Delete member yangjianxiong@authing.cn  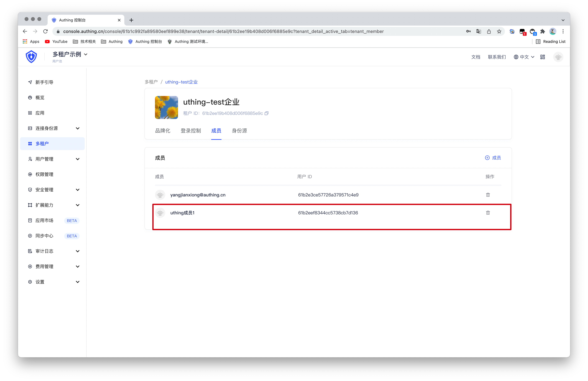(x=488, y=195)
